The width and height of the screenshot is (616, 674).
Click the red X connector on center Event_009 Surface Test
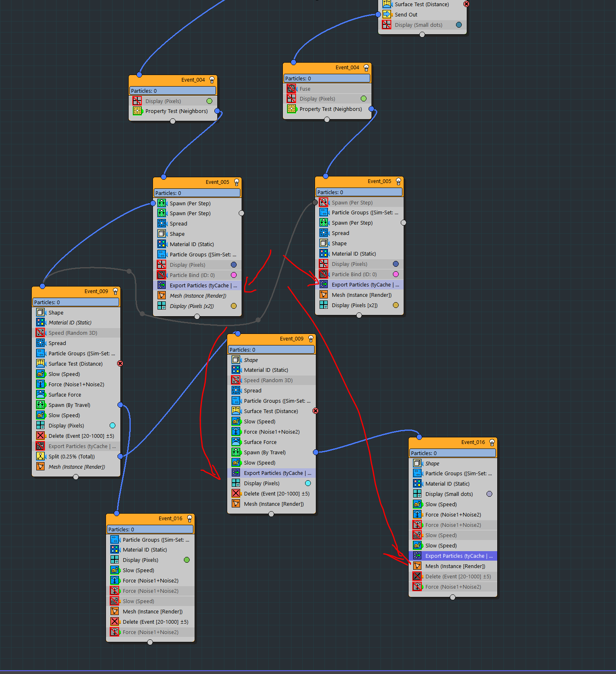pyautogui.click(x=315, y=411)
